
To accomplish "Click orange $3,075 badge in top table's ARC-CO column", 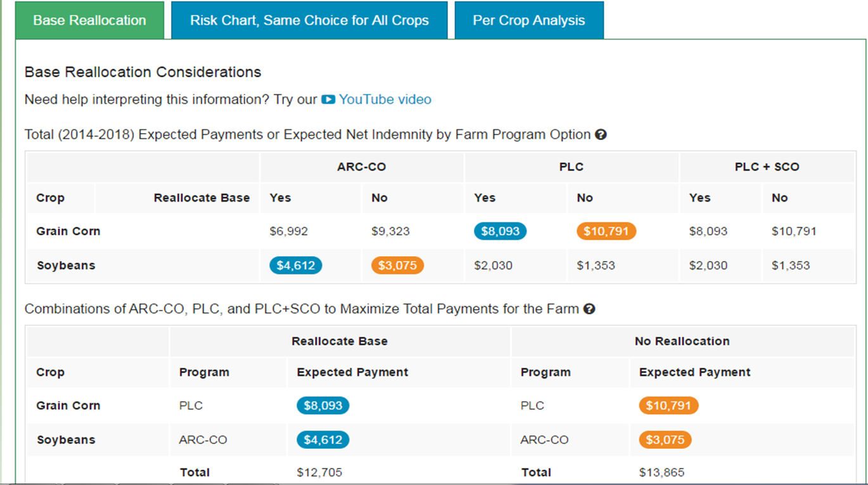I will (397, 266).
